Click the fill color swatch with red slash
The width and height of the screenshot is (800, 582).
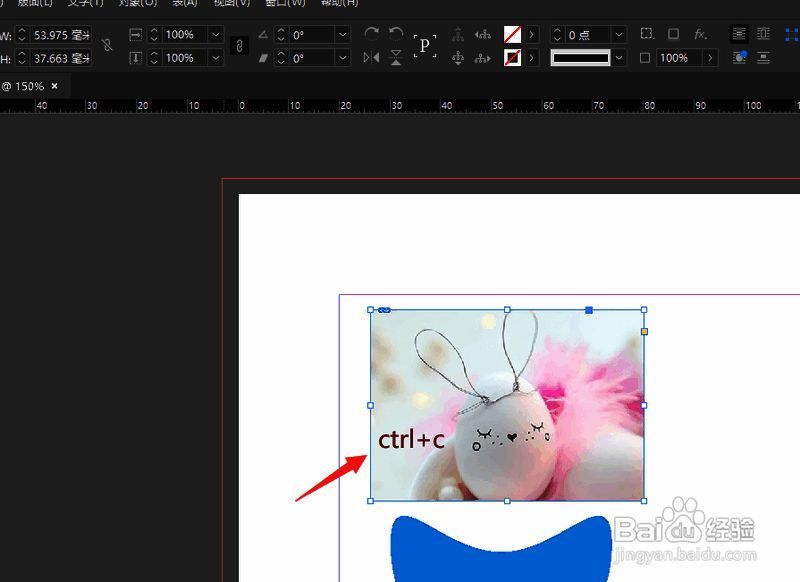pyautogui.click(x=511, y=33)
